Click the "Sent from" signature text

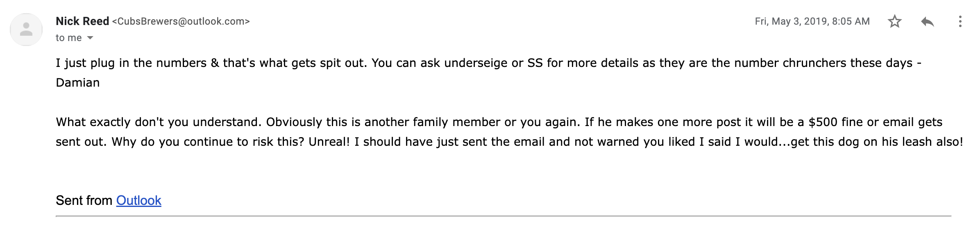pos(84,200)
